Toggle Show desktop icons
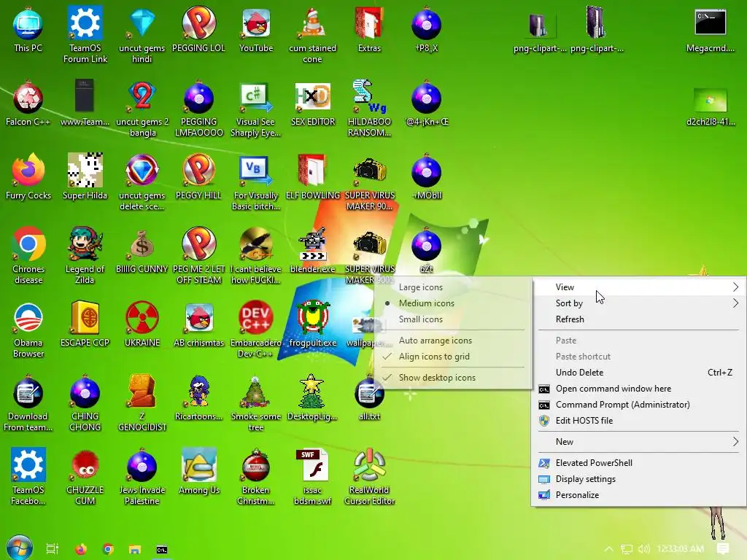This screenshot has height=560, width=747. pyautogui.click(x=437, y=378)
